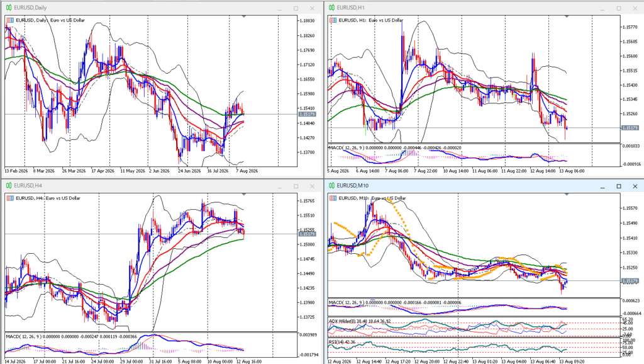
Task: Maximize the EURUSD,M10 chart window
Action: (x=619, y=186)
